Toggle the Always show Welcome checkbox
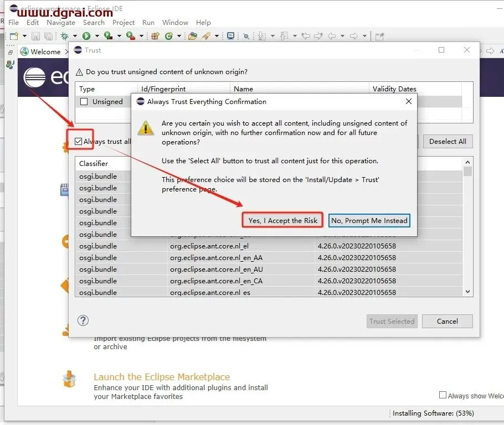Screen dimensions: 504x425 pyautogui.click(x=443, y=395)
